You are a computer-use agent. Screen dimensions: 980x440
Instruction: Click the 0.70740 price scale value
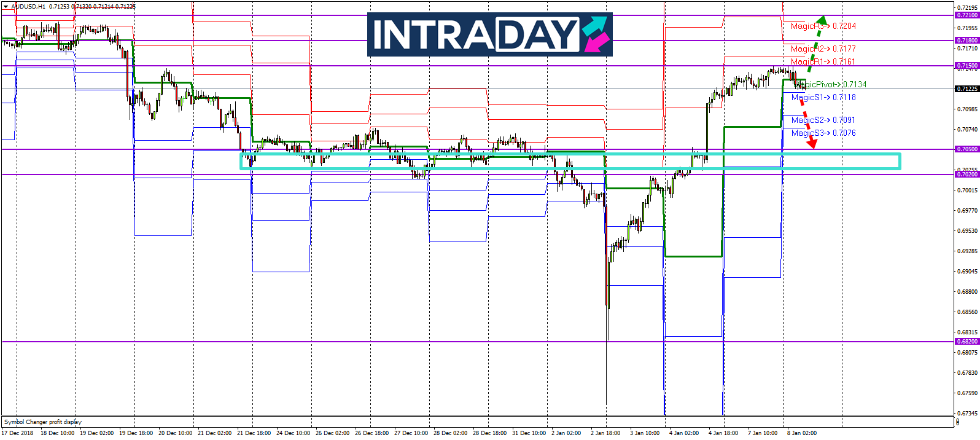pyautogui.click(x=967, y=130)
